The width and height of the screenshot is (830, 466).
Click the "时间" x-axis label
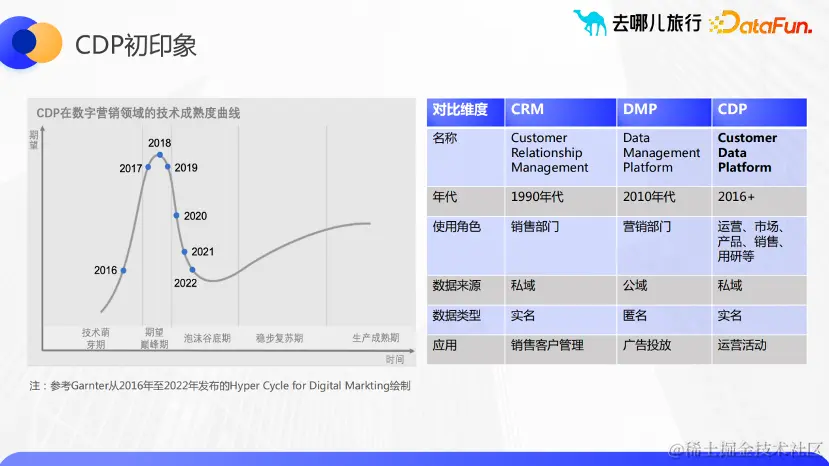coord(395,360)
